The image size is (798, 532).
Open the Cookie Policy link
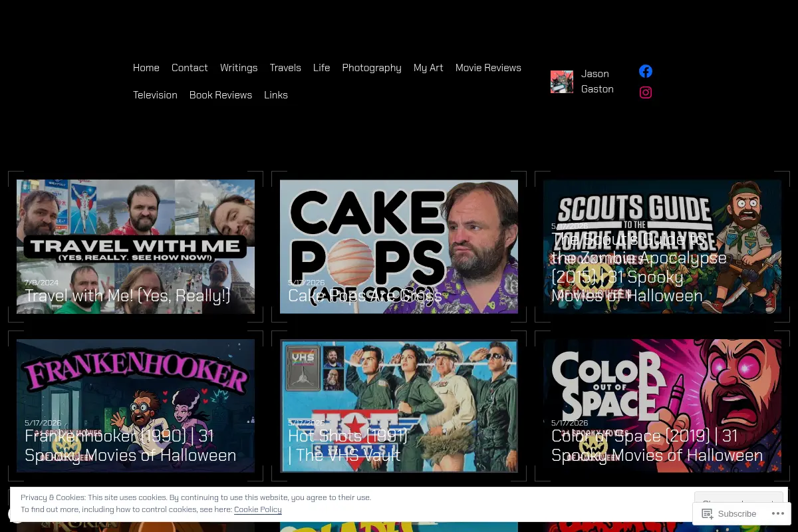click(258, 509)
